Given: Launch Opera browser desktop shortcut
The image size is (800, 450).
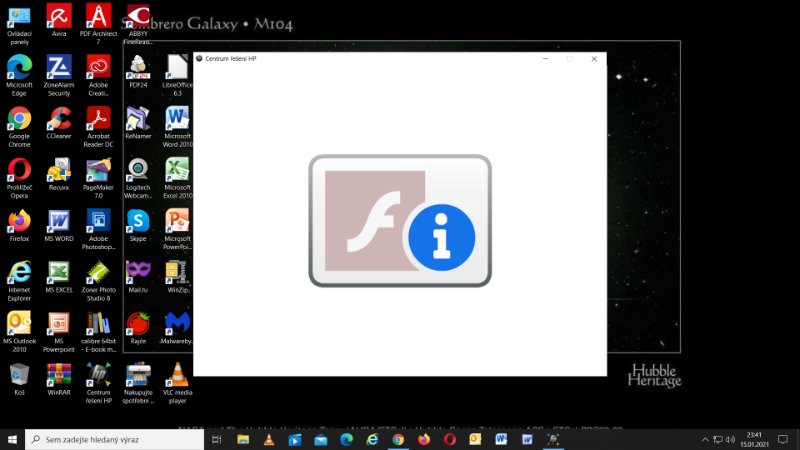Looking at the screenshot, I should pyautogui.click(x=19, y=178).
